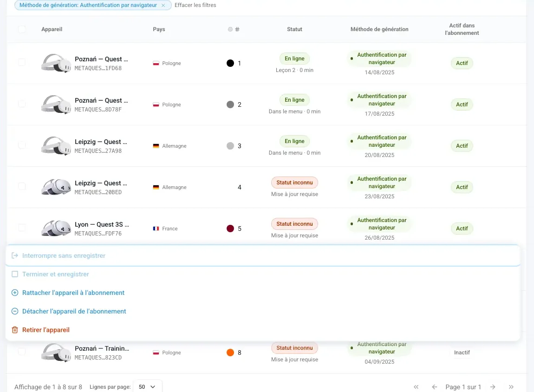Tick the checkbox for device METAQUES…1FD68
The image size is (534, 392).
coord(22,62)
